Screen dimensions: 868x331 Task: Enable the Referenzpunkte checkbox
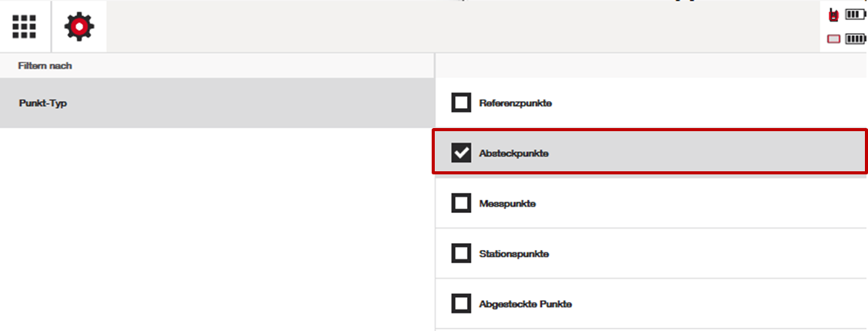point(461,103)
